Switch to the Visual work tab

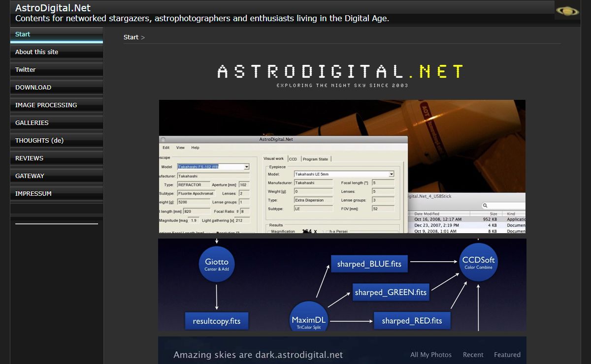(x=274, y=158)
